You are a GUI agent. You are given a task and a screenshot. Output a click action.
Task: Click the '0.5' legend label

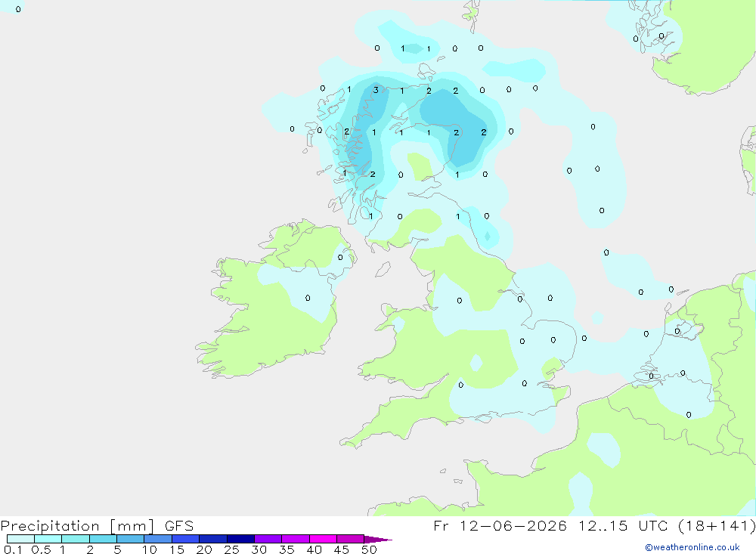(41, 549)
